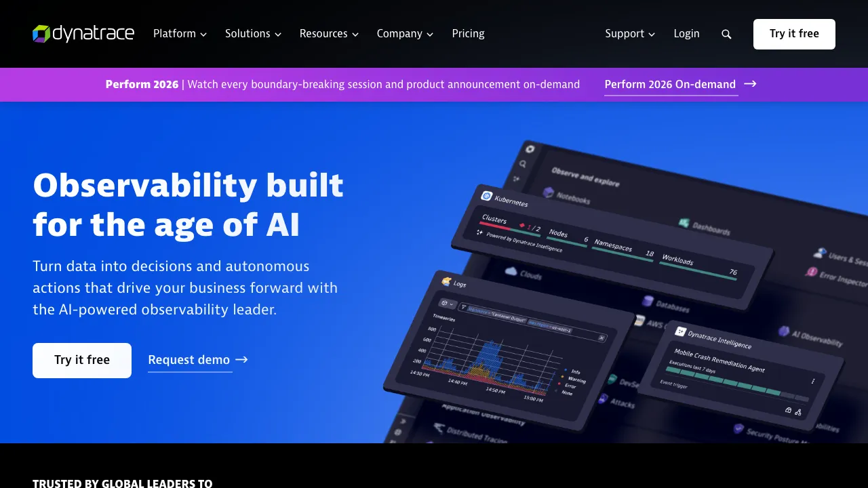
Task: Click the Logs panel icon
Action: [445, 281]
